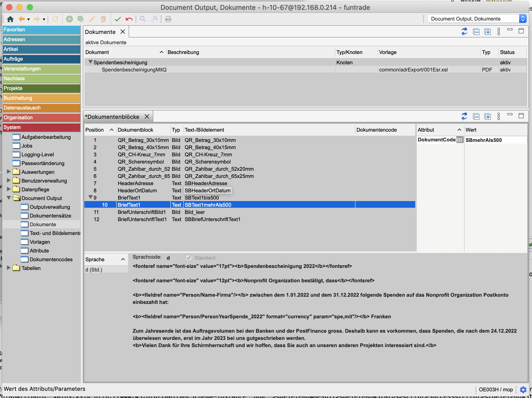Toggle the Standard checkbox
Screen dimensions: 532x398
[x=189, y=258]
